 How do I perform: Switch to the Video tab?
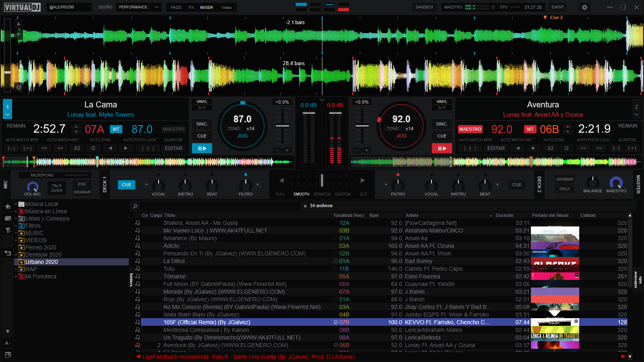227,7
